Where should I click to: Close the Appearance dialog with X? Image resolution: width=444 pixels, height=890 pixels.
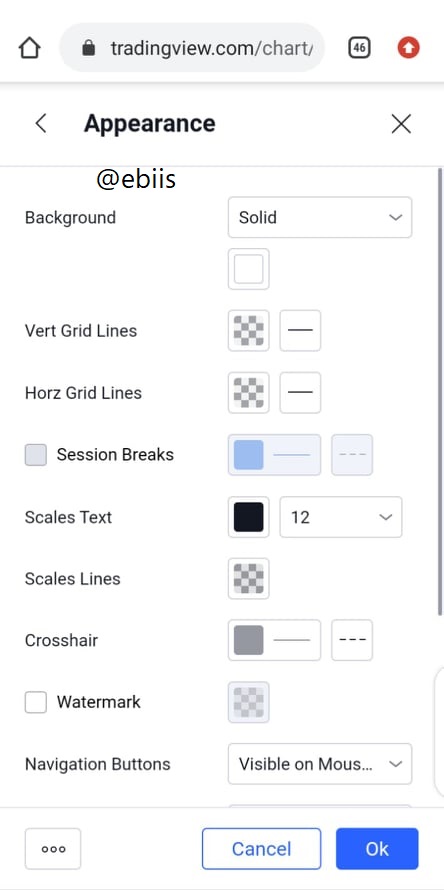pos(401,123)
